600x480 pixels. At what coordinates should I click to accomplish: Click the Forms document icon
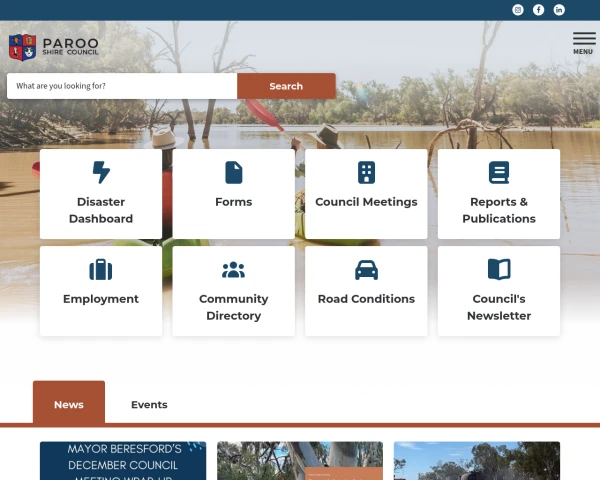click(234, 173)
